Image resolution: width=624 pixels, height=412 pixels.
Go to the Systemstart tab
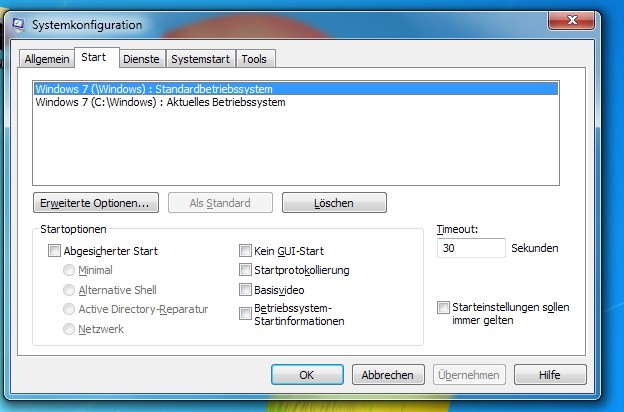tap(201, 59)
